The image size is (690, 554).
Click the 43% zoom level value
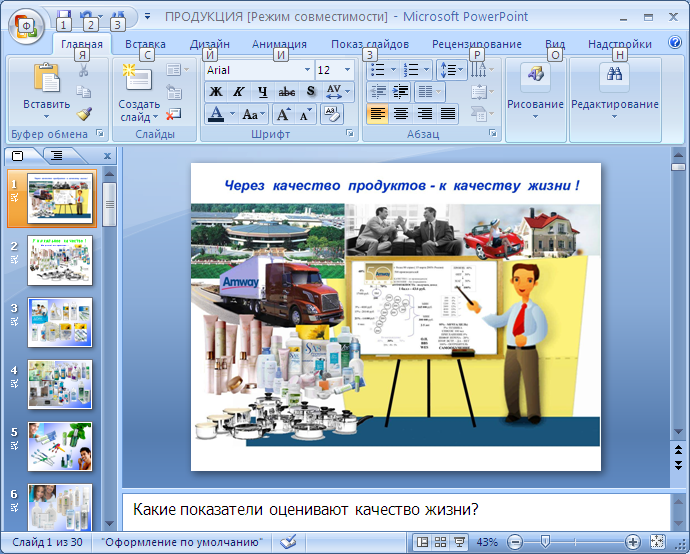click(x=487, y=542)
